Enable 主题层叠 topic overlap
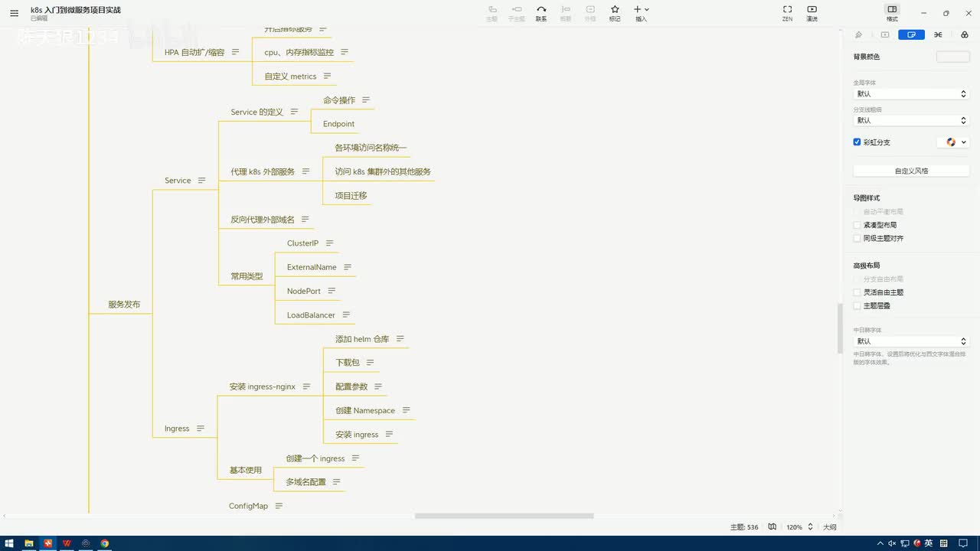Image resolution: width=980 pixels, height=551 pixels. [857, 305]
